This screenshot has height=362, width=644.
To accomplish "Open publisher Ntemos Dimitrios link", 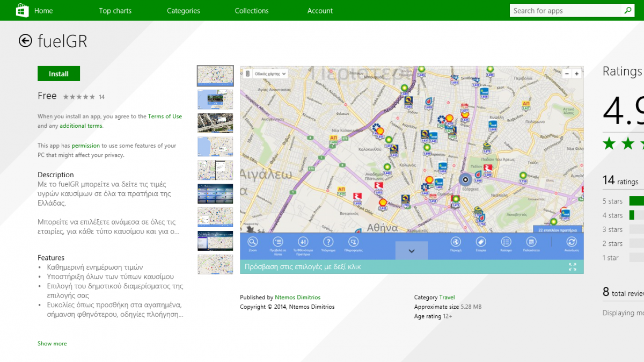I will (x=298, y=298).
